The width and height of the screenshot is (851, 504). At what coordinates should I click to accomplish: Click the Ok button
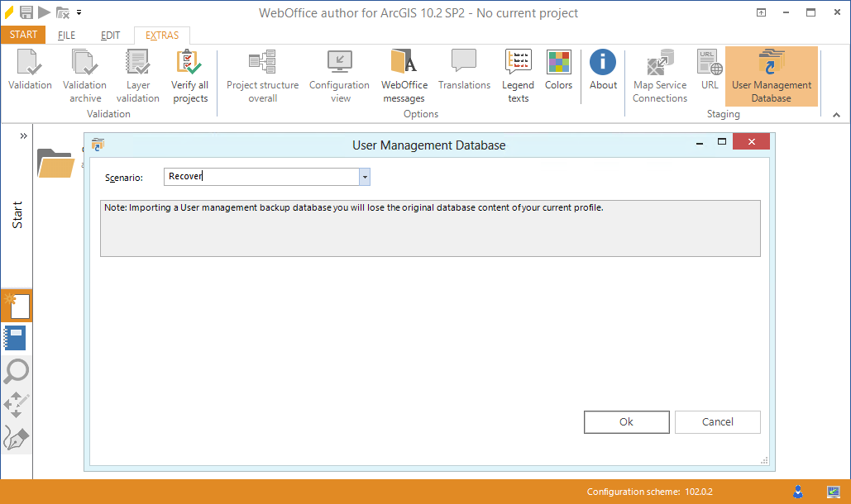point(626,421)
